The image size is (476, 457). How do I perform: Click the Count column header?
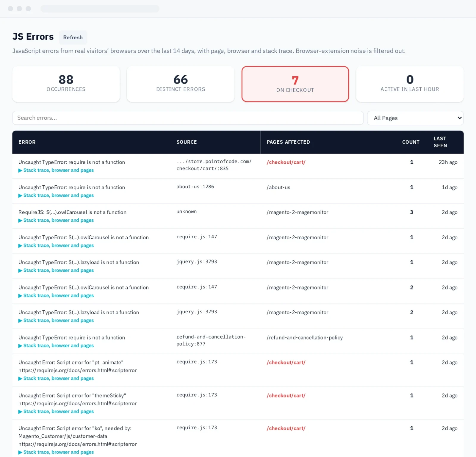point(411,142)
